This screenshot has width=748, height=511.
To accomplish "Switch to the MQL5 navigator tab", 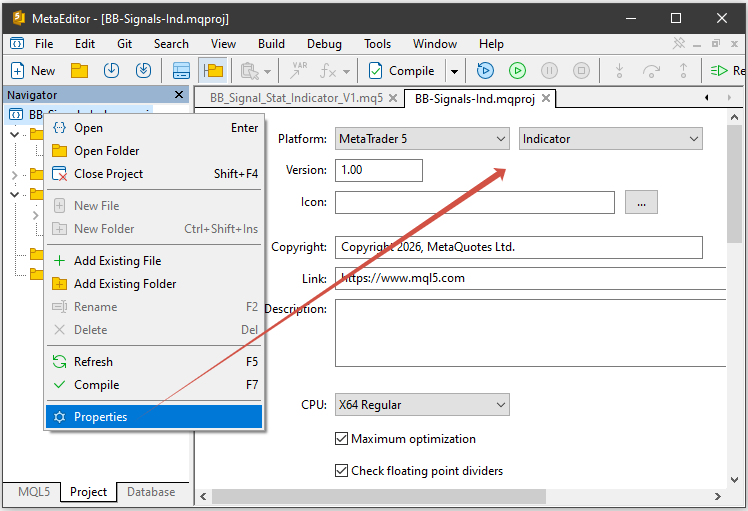I will tap(33, 492).
